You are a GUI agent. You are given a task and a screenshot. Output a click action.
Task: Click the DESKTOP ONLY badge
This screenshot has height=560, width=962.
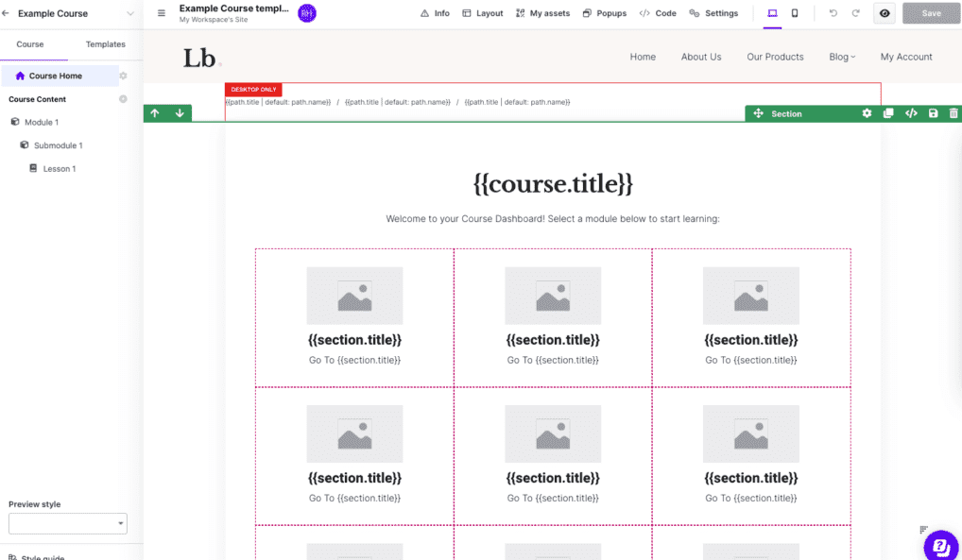coord(253,90)
